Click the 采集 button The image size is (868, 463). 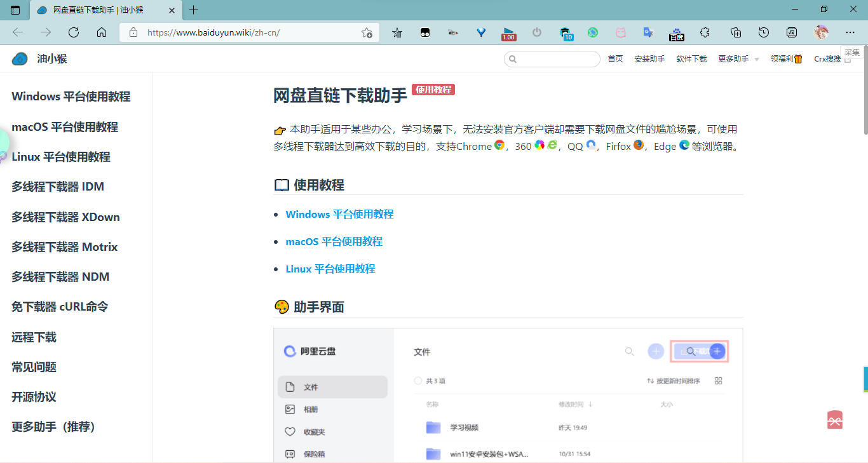tap(852, 52)
